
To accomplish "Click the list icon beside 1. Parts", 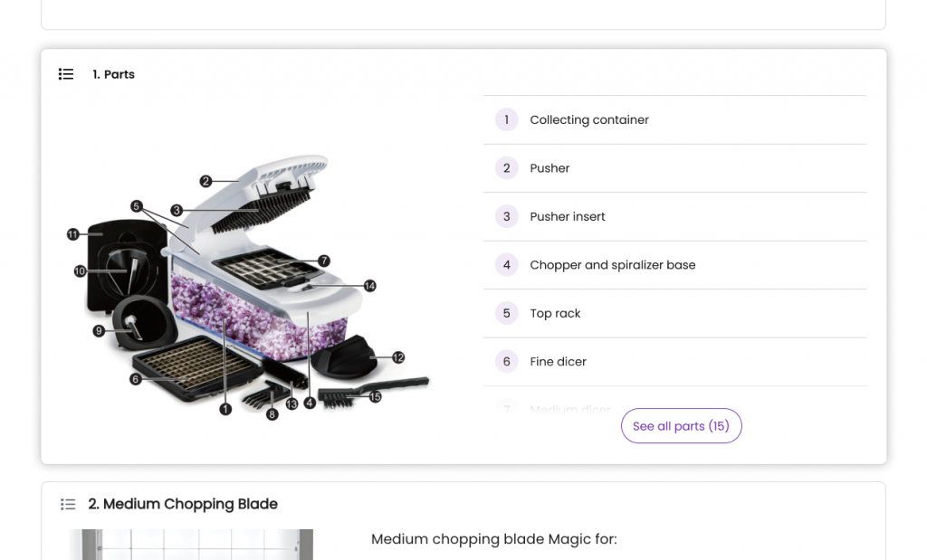I will click(x=65, y=74).
